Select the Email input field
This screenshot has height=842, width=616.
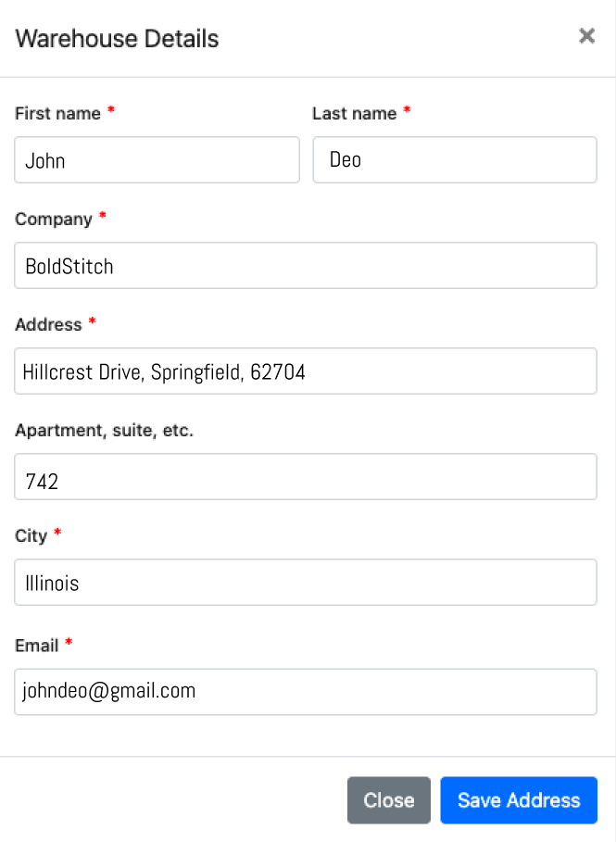pos(306,692)
